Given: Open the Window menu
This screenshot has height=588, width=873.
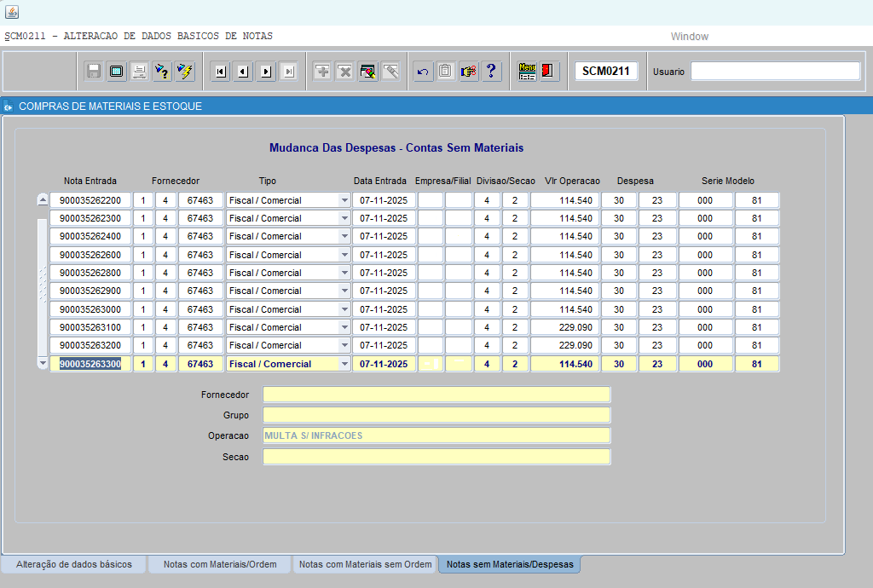Looking at the screenshot, I should 689,37.
